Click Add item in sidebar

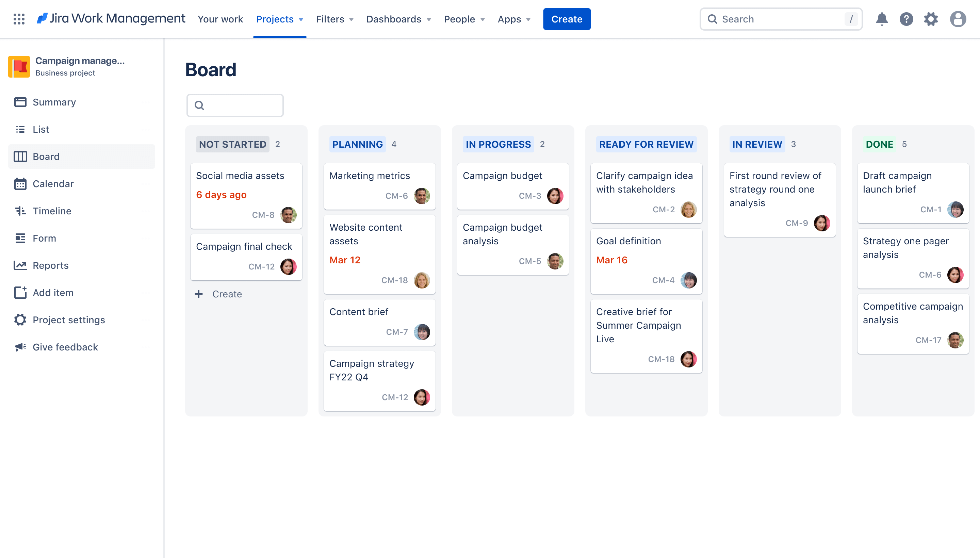[x=52, y=292]
